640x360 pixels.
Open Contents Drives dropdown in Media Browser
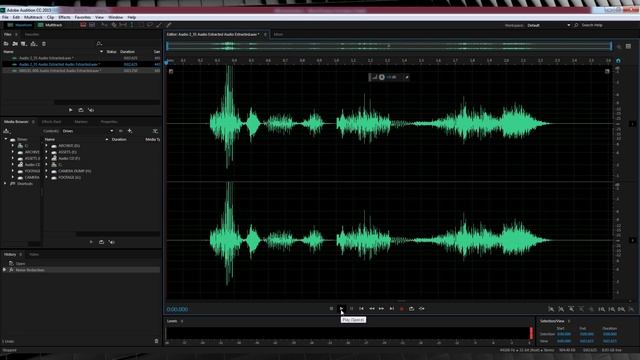coord(87,131)
